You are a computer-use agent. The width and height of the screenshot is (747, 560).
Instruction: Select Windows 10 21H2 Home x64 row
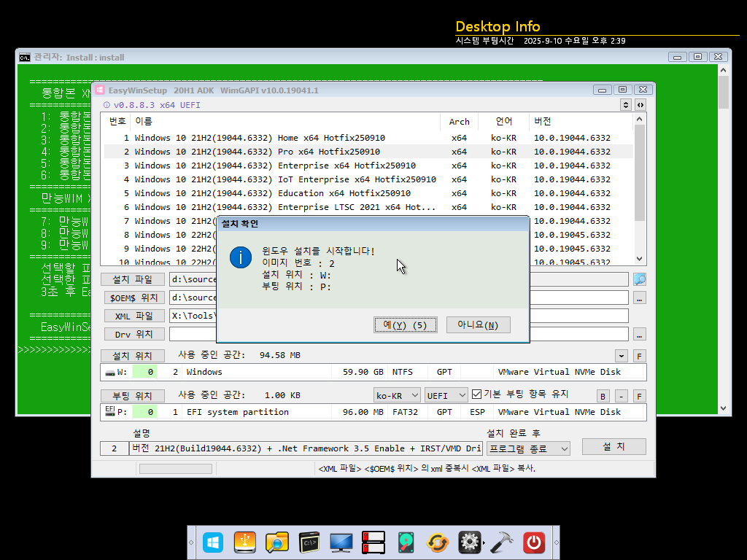pyautogui.click(x=368, y=138)
